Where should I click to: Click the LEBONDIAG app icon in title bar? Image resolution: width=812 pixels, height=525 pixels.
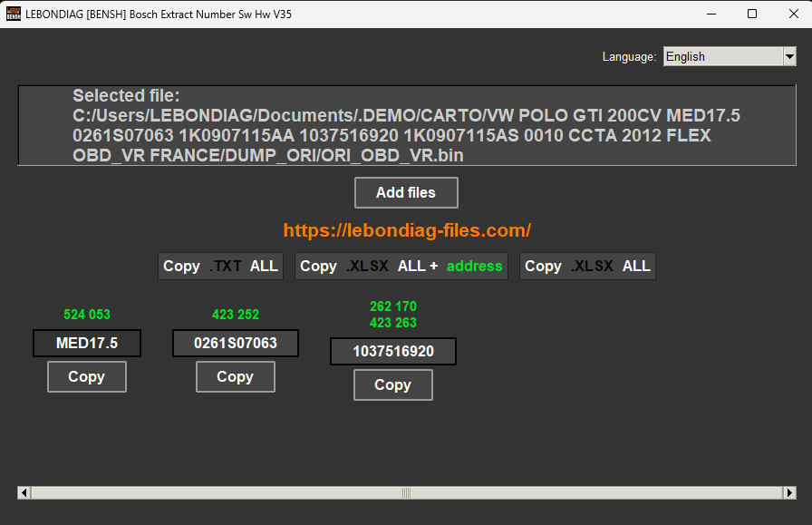(x=14, y=14)
